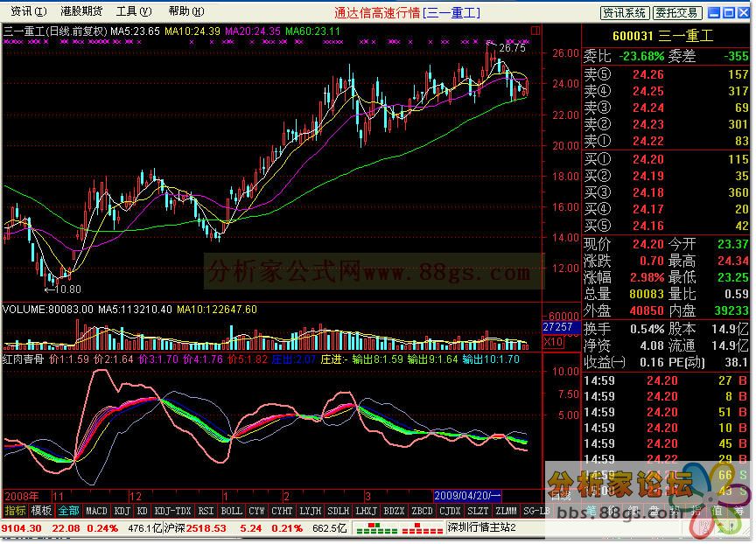Open the 资讯(I) menu
The width and height of the screenshot is (756, 544).
click(x=29, y=11)
